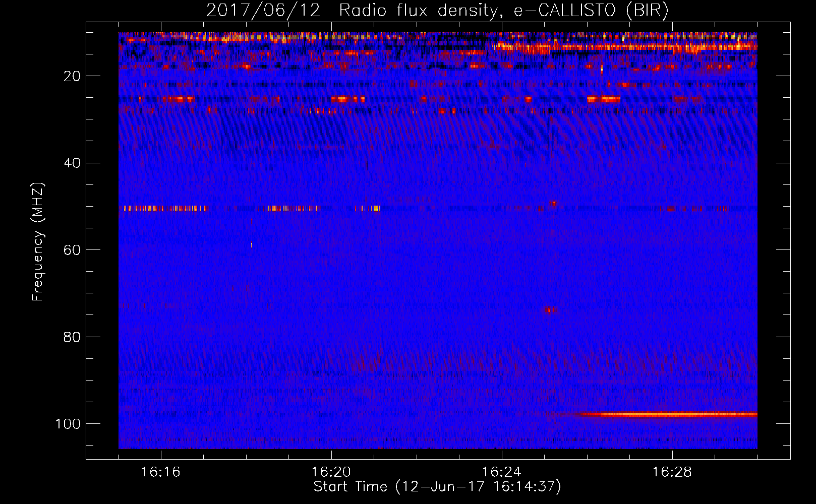Screen dimensions: 816x504
Task: Click the 16:20 time tick label
Action: [x=331, y=472]
